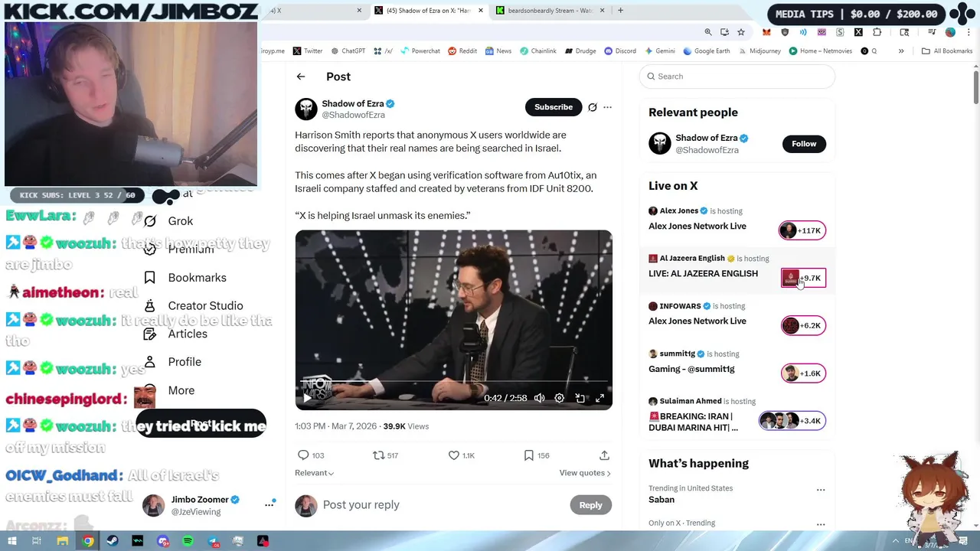Open Shadow of Ezra profile avatar in post
The image size is (980, 551).
click(306, 109)
